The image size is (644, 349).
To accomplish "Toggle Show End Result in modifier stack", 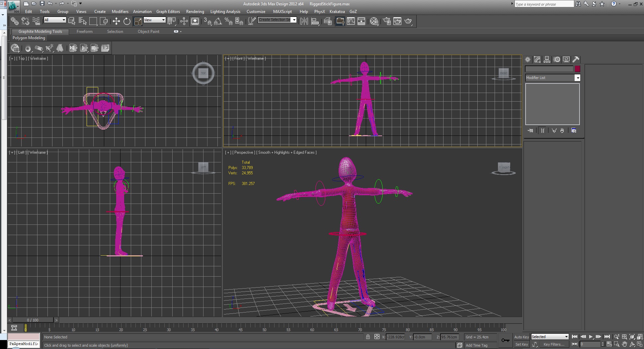I will point(542,131).
